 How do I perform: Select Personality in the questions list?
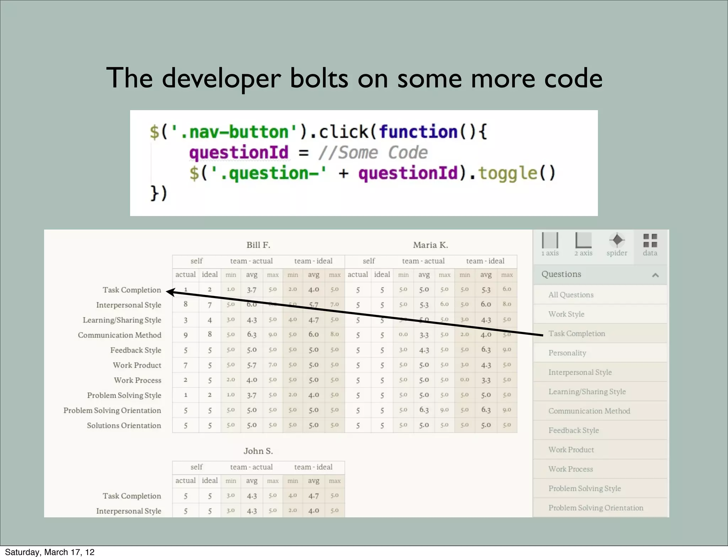[x=600, y=353]
